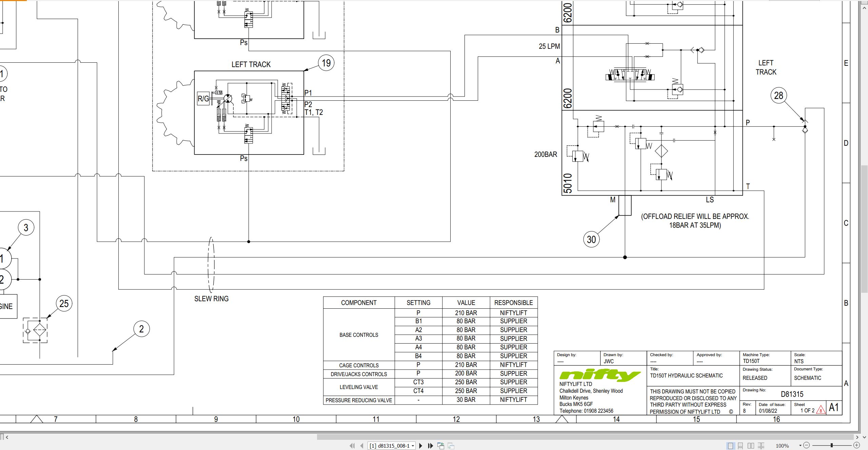Image resolution: width=868 pixels, height=450 pixels.
Task: Click callout balloon number 2
Action: (141, 329)
